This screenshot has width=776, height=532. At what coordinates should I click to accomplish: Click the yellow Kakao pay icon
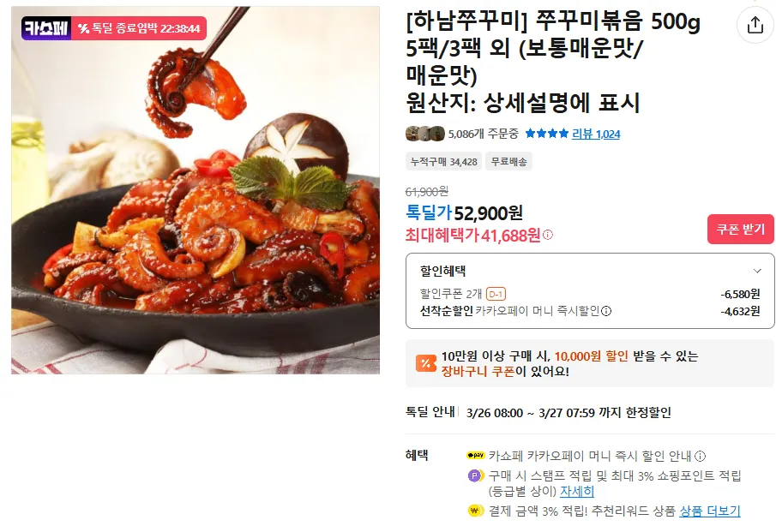pos(476,456)
